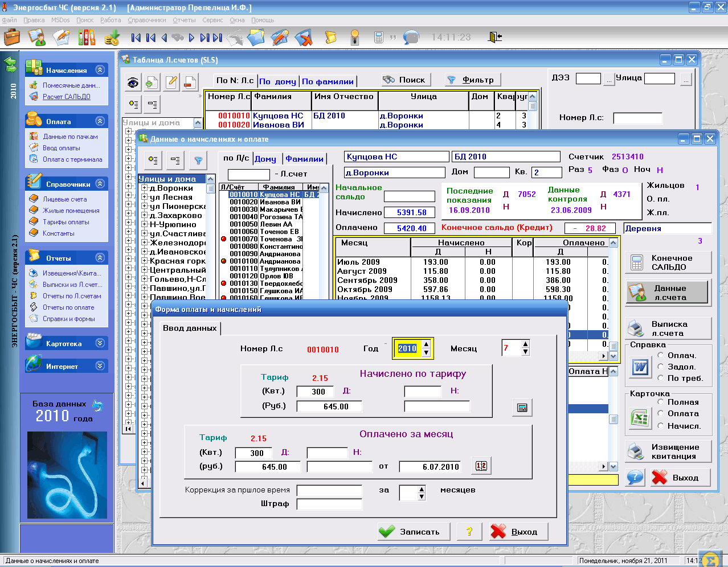Click the eye view icon in table window
This screenshot has width=728, height=567.
(133, 83)
